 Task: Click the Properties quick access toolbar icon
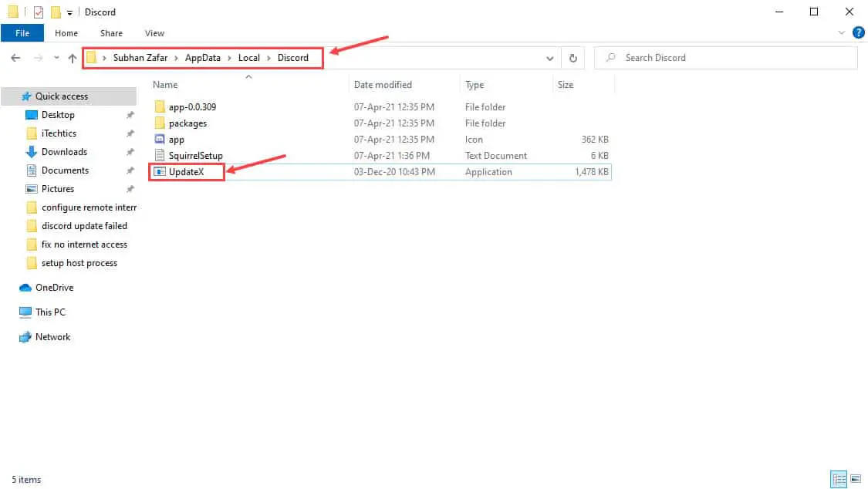[x=39, y=12]
